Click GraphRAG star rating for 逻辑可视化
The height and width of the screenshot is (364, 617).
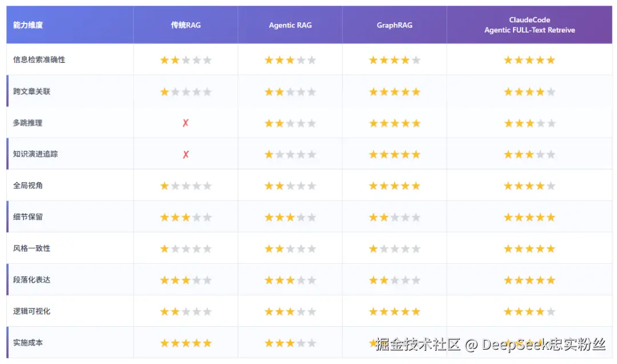click(x=395, y=312)
